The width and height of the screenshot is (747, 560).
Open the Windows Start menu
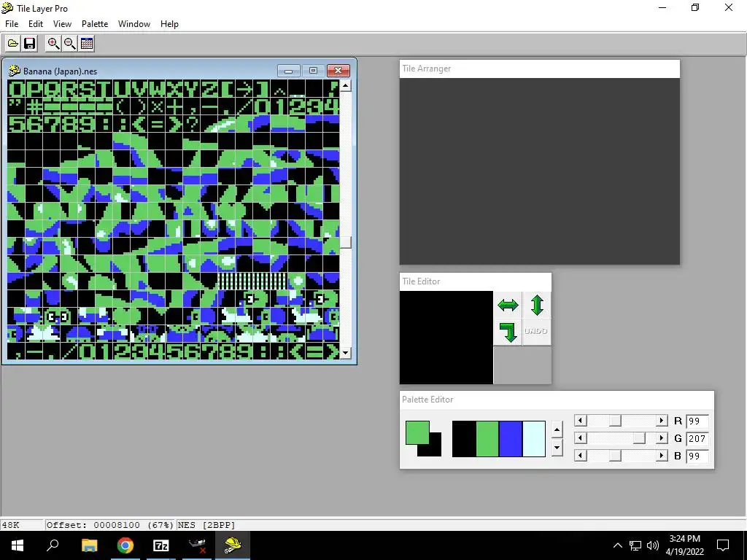coord(18,545)
